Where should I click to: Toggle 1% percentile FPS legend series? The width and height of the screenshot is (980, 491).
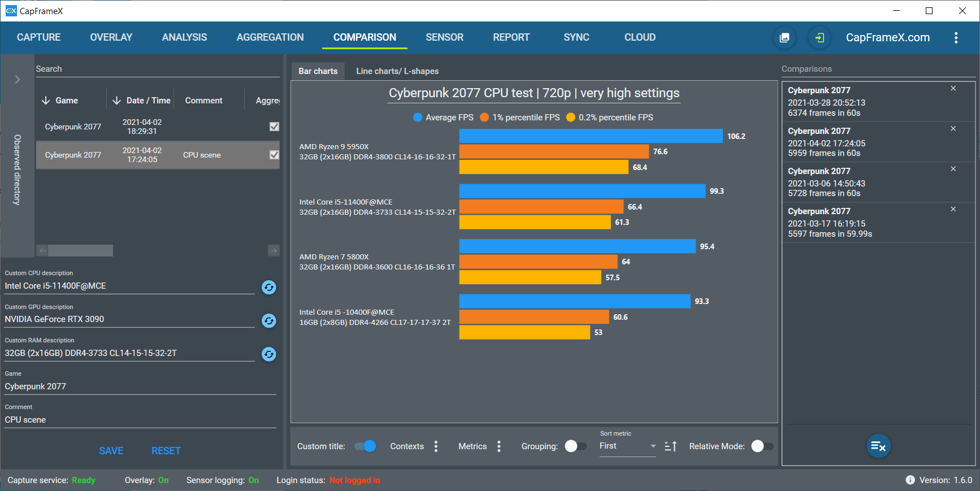pyautogui.click(x=519, y=118)
